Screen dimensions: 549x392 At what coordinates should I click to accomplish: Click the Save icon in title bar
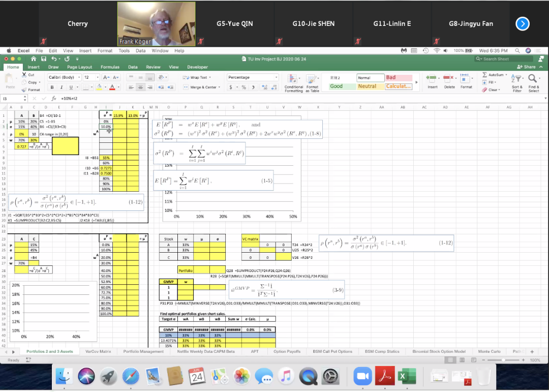(44, 59)
